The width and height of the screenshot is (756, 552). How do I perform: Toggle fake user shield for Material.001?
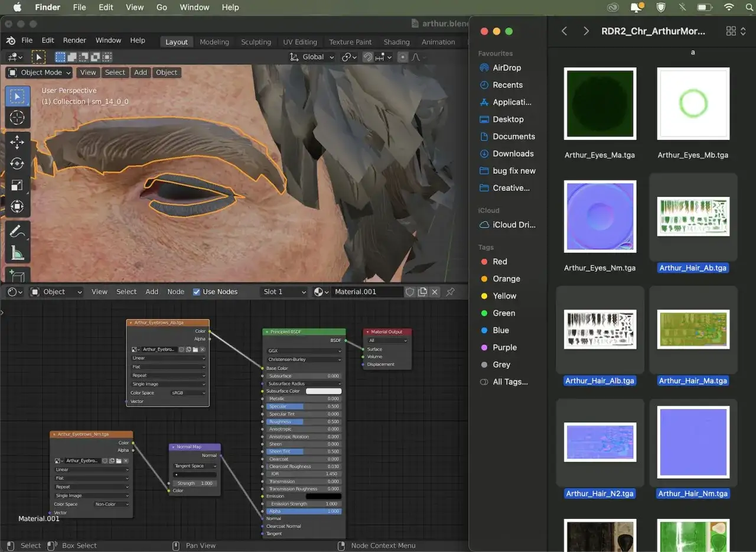click(x=410, y=292)
